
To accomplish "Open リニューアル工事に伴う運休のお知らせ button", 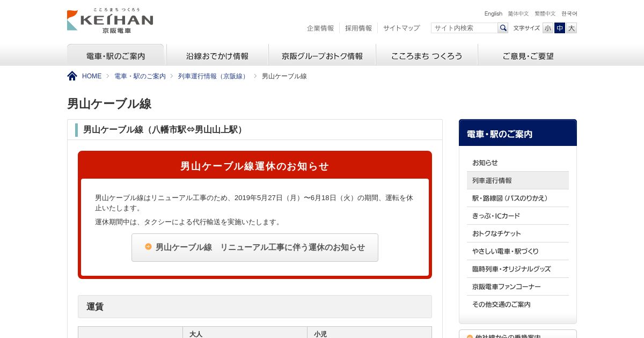I will coord(255,247).
